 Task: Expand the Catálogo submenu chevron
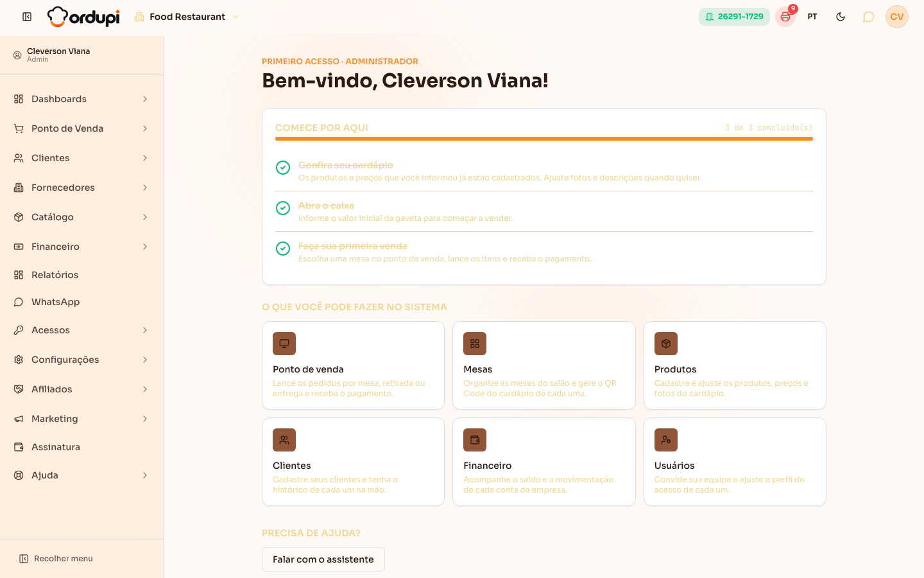pyautogui.click(x=145, y=217)
